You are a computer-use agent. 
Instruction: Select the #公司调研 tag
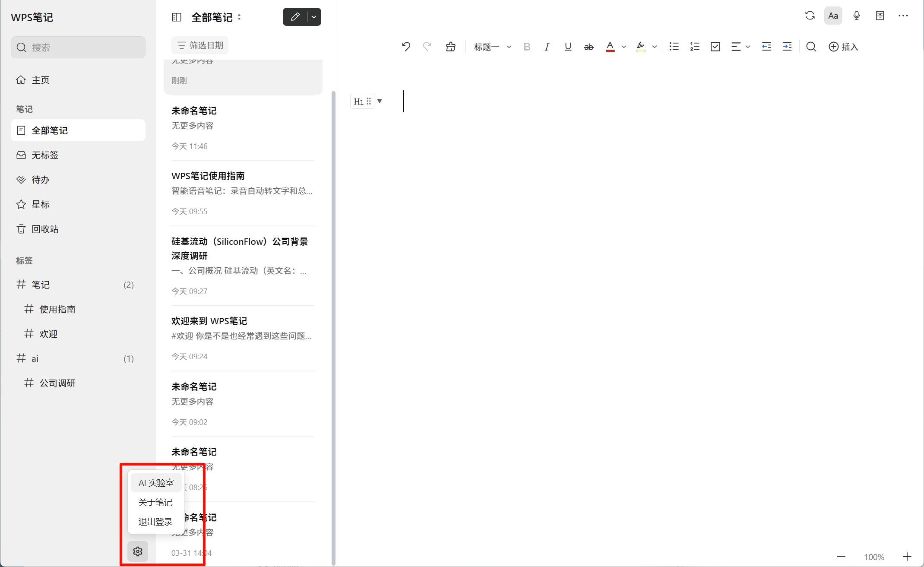[x=78, y=383]
